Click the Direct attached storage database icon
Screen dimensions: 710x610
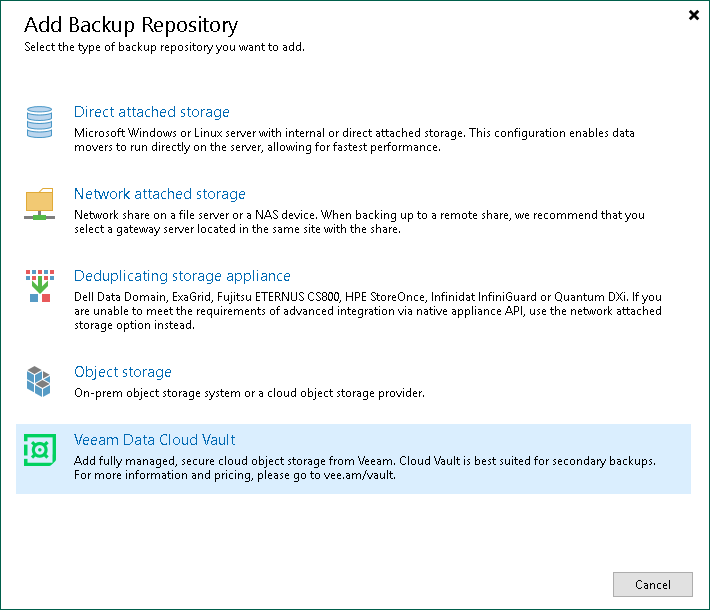pyautogui.click(x=39, y=122)
